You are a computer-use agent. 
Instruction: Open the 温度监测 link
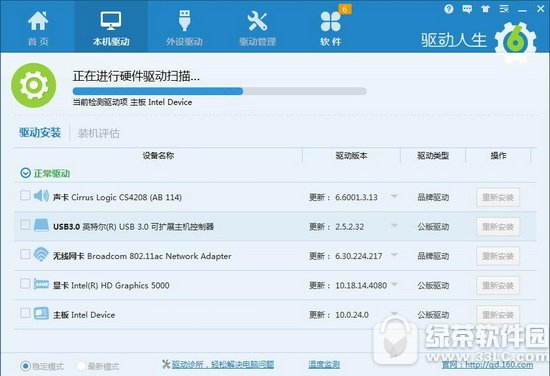324,364
